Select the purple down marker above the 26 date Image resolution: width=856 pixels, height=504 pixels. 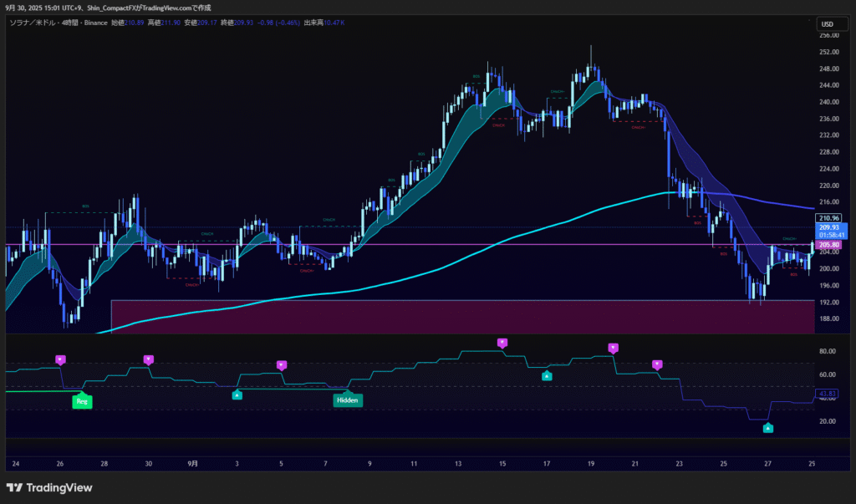pyautogui.click(x=60, y=359)
